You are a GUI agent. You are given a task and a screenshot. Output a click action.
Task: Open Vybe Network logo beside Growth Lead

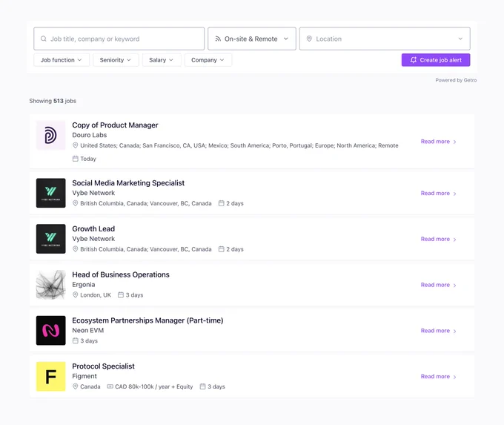[x=51, y=239]
